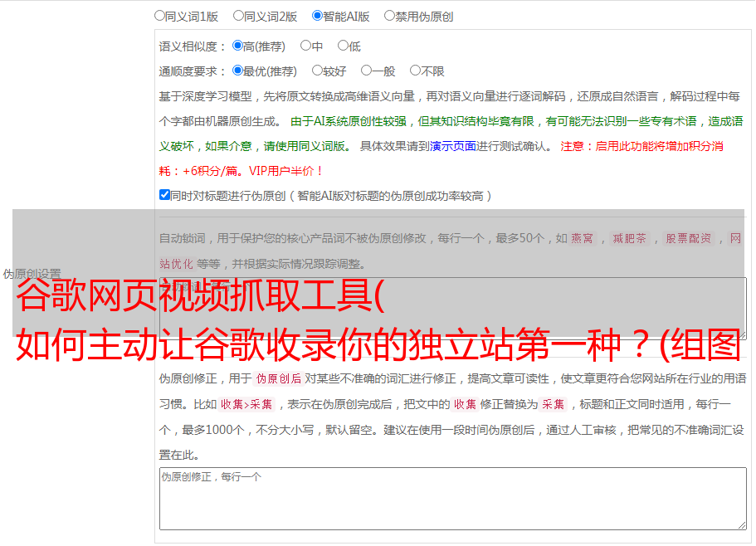Choose the 智能AI版 radio option
Image resolution: width=756 pixels, height=546 pixels.
(x=317, y=16)
